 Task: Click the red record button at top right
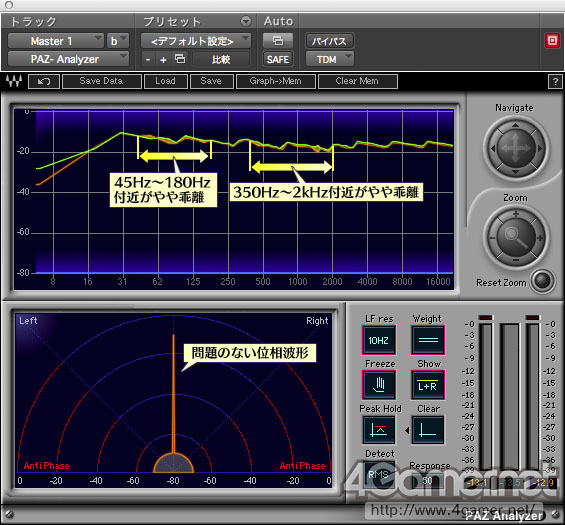coord(552,40)
